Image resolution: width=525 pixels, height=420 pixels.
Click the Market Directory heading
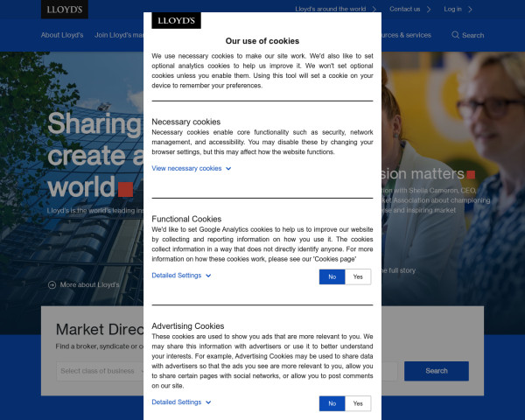pos(100,330)
